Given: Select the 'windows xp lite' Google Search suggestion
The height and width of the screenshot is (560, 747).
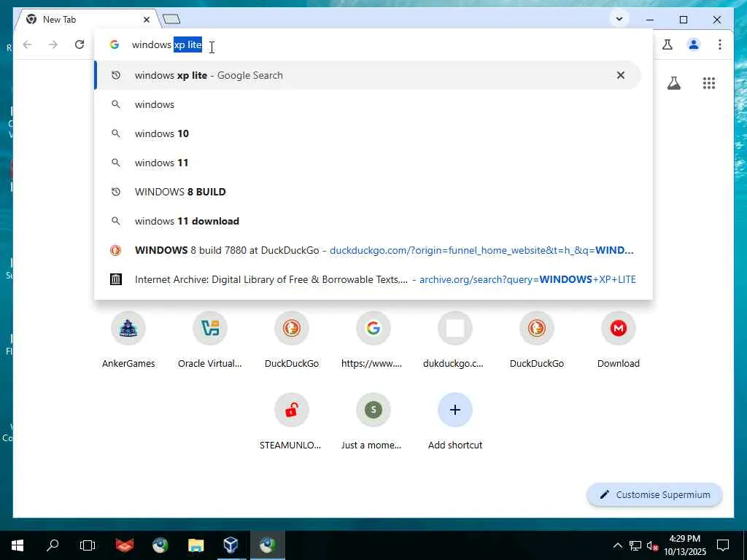Looking at the screenshot, I should [368, 75].
